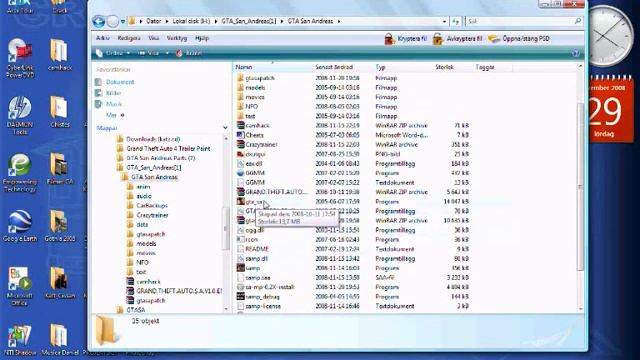Open the Ordna toolbar dropdown
Viewport: 640px width, 360px height.
point(113,53)
